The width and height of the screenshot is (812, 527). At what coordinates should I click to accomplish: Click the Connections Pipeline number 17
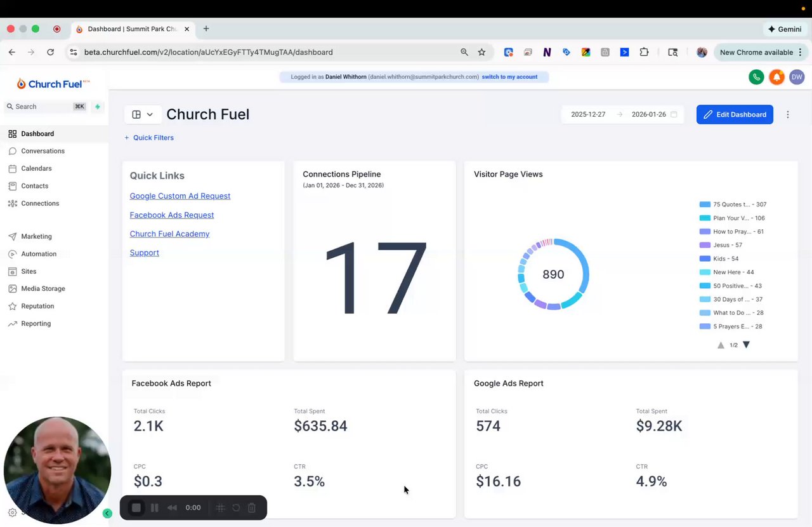pos(375,277)
